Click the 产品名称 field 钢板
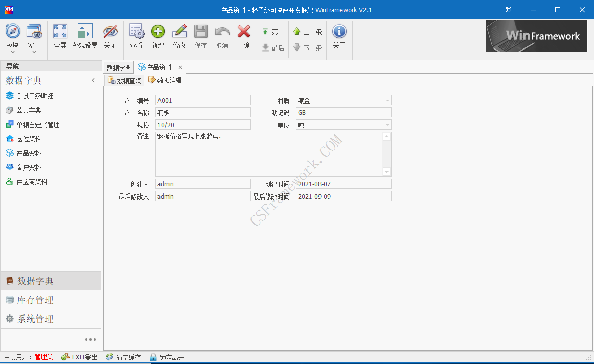This screenshot has height=364, width=594. pos(203,112)
